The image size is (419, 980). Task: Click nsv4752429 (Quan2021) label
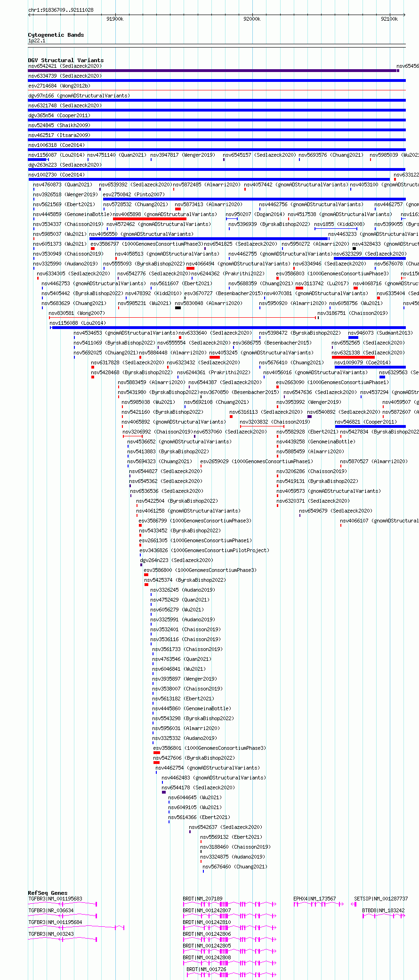click(179, 600)
